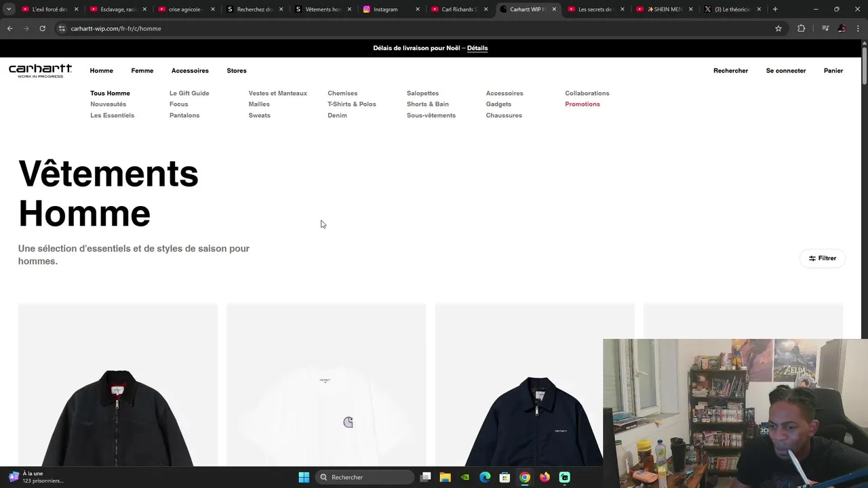Open Firefox from the taskbar

545,477
